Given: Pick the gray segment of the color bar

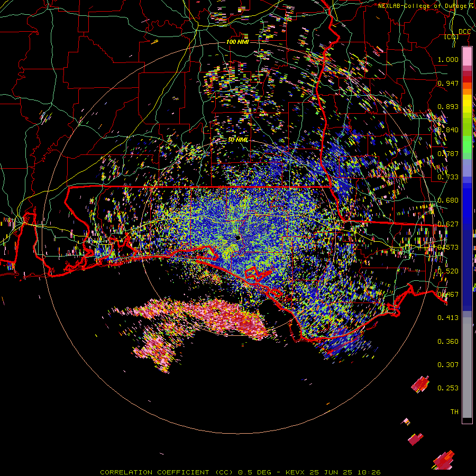Looking at the screenshot, I should click(467, 368).
